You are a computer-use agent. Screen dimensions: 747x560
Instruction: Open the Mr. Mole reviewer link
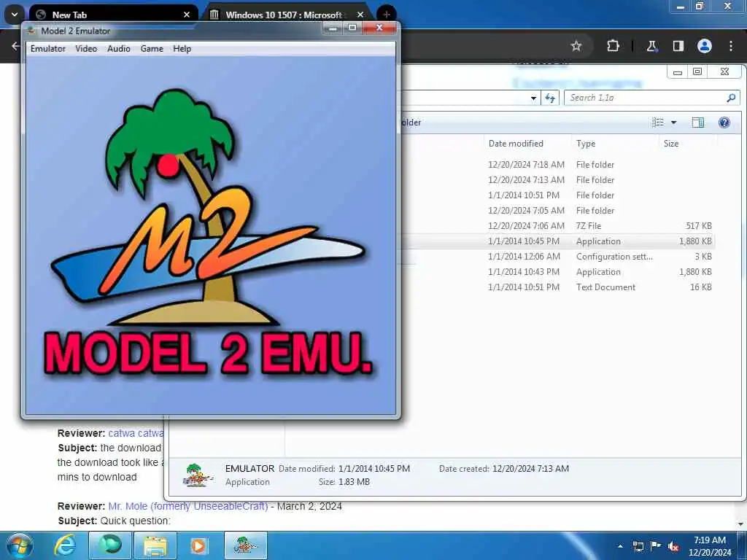tap(187, 506)
